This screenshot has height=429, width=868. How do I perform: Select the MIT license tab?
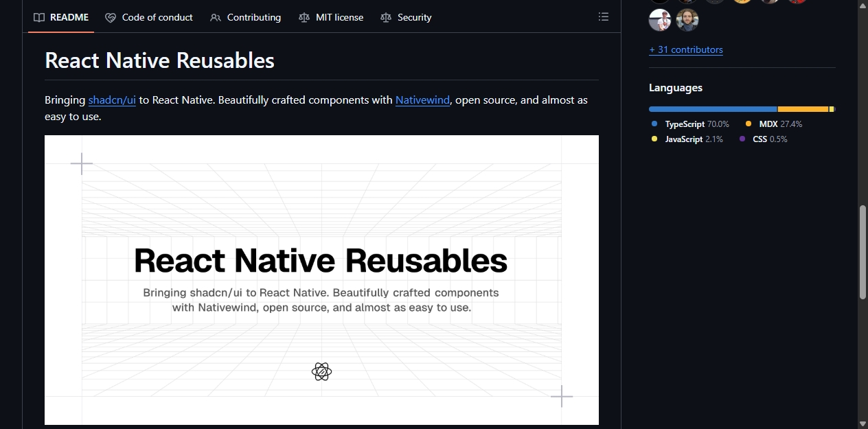click(x=331, y=17)
